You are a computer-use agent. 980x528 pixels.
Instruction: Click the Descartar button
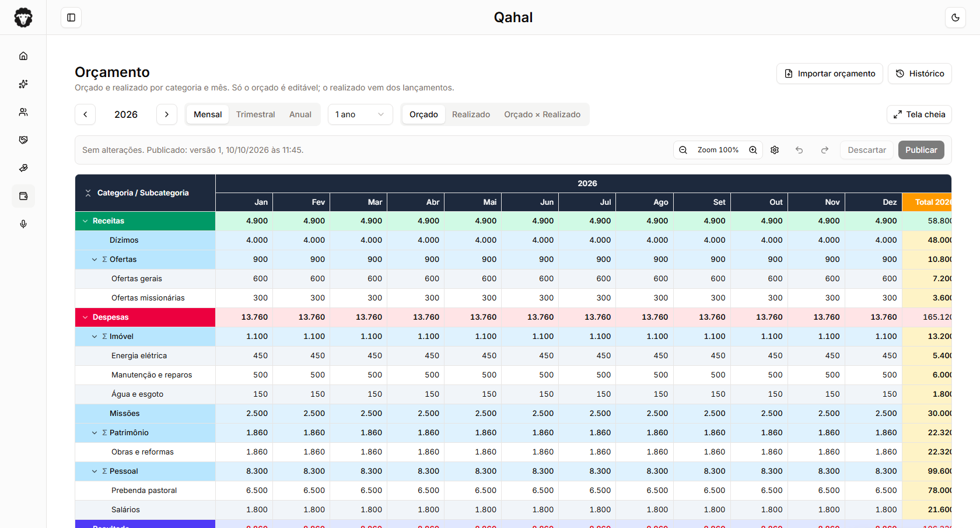867,150
